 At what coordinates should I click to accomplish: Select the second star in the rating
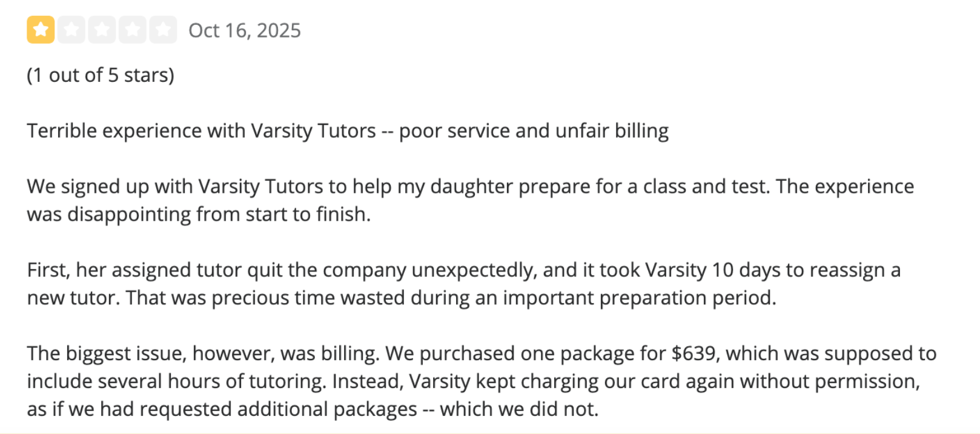point(72,29)
